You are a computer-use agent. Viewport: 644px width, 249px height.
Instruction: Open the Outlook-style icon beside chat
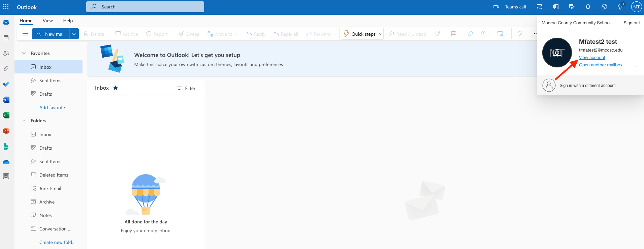pyautogui.click(x=556, y=7)
